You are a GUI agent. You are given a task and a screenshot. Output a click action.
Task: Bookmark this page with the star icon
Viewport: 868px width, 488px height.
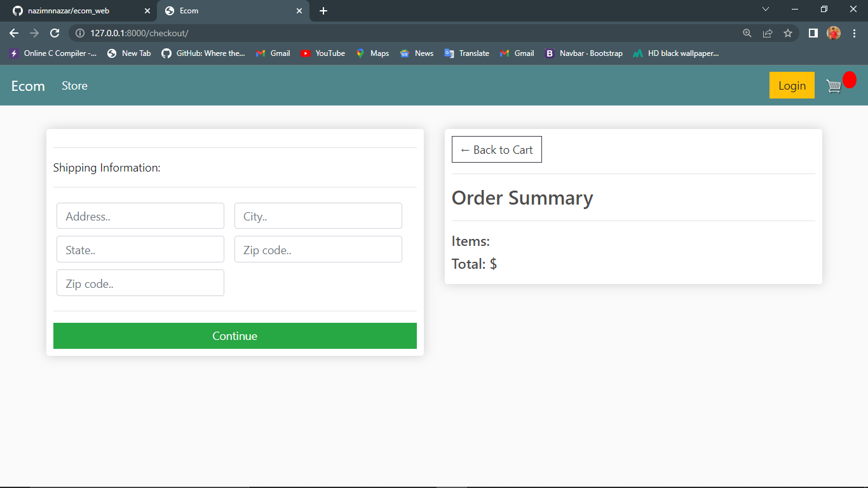pyautogui.click(x=788, y=33)
